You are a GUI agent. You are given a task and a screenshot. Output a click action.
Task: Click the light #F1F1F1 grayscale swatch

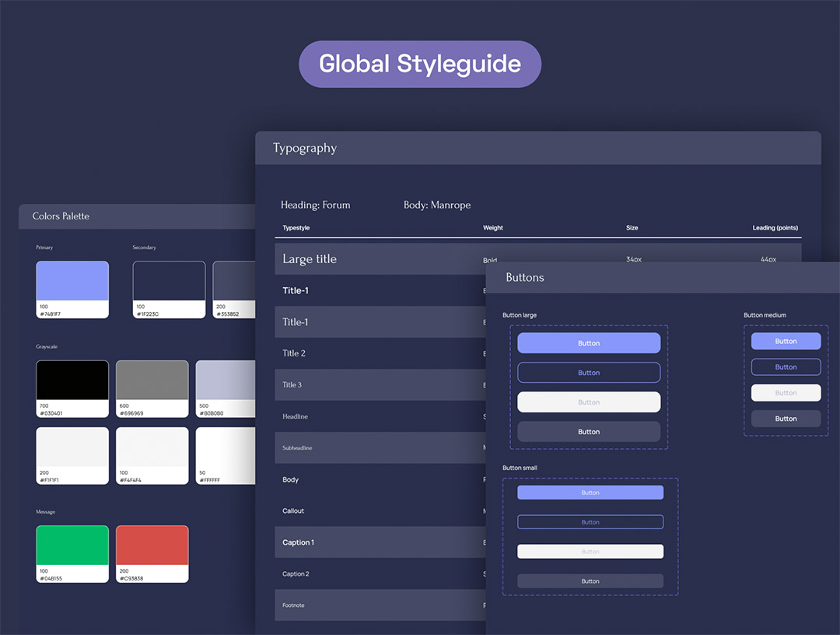tap(72, 447)
